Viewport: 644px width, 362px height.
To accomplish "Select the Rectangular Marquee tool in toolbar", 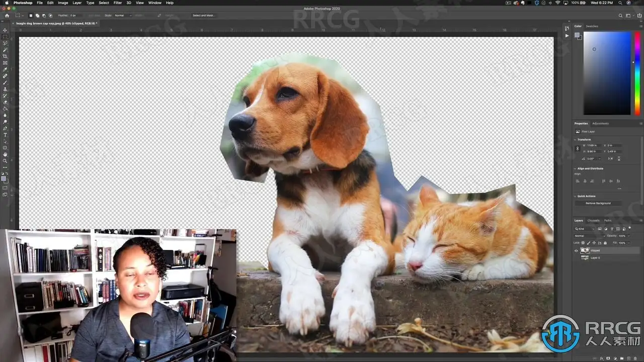I will (5, 37).
